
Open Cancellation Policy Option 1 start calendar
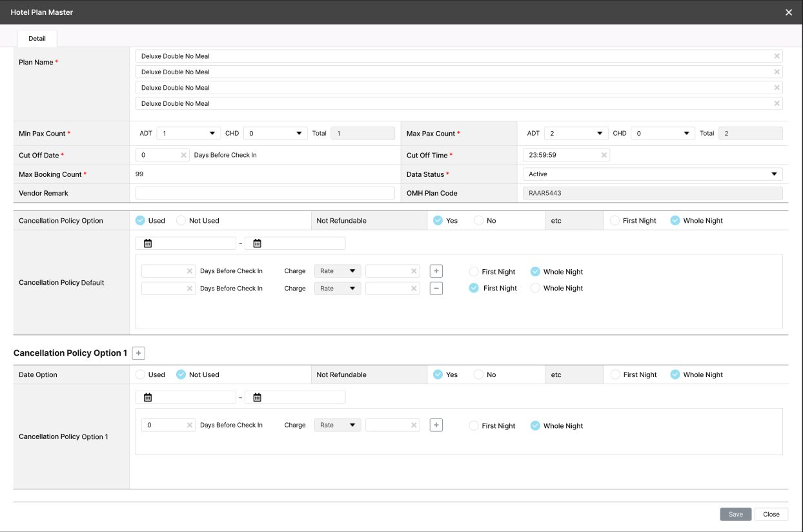pos(148,398)
